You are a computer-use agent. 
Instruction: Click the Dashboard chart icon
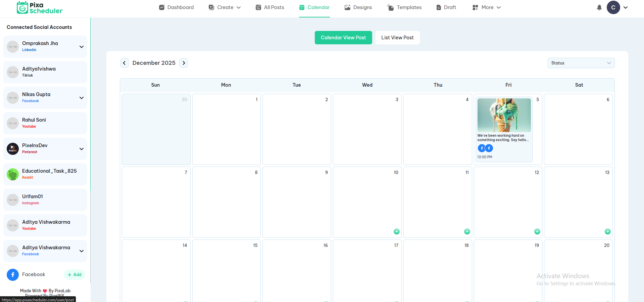(162, 7)
